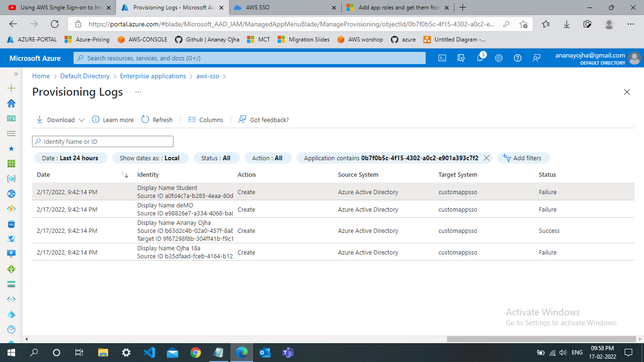The width and height of the screenshot is (644, 362).
Task: Open the more options ellipsis beside Provisioning Logs
Action: tap(138, 92)
